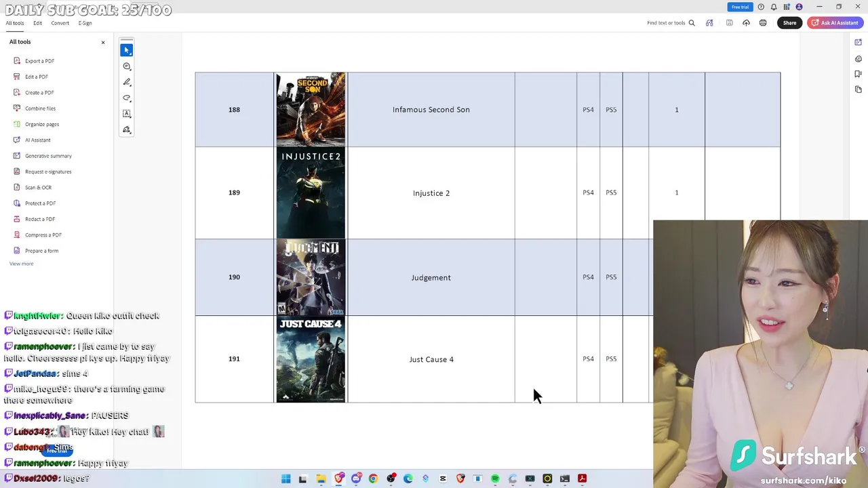
Task: Open the help question mark icon
Action: pyautogui.click(x=761, y=7)
